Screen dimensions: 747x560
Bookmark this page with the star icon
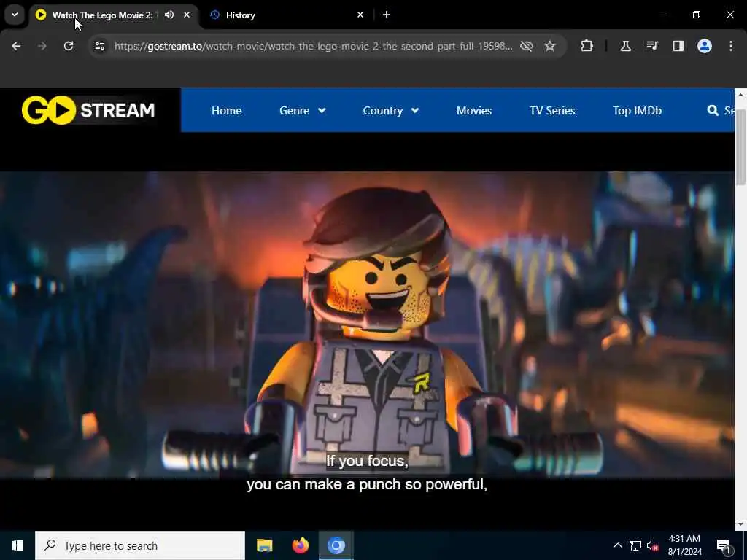[x=550, y=46]
